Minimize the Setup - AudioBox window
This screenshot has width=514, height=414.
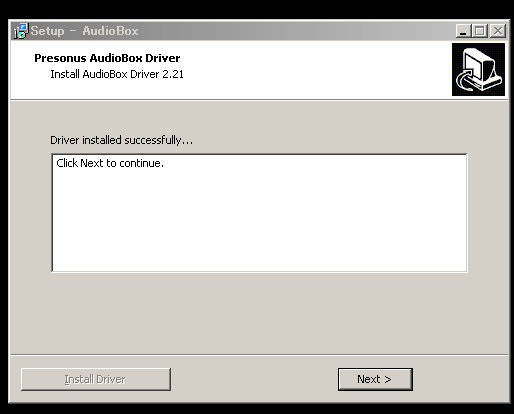(x=463, y=31)
